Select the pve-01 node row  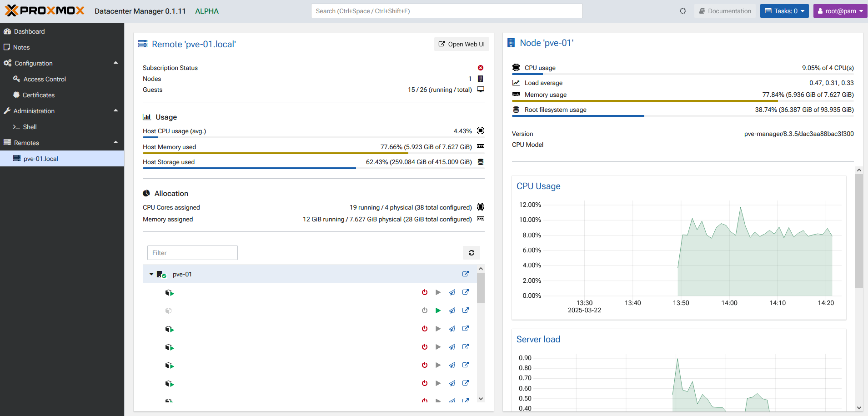point(310,274)
